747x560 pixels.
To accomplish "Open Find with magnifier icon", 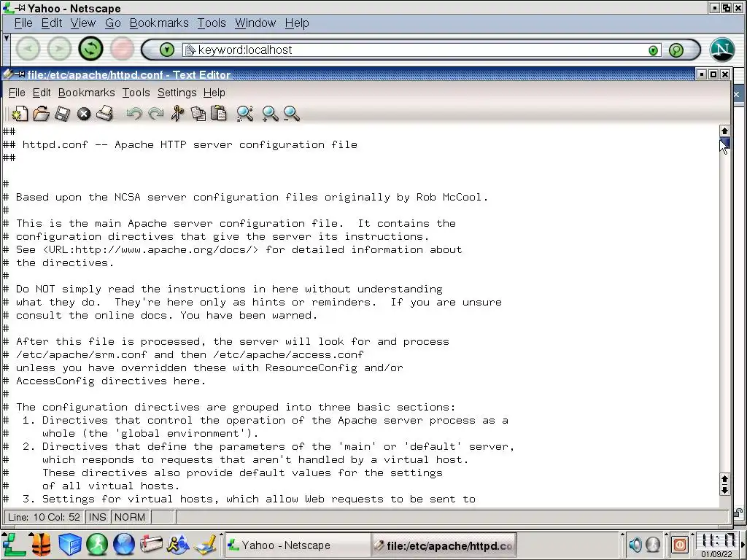I will click(x=245, y=114).
